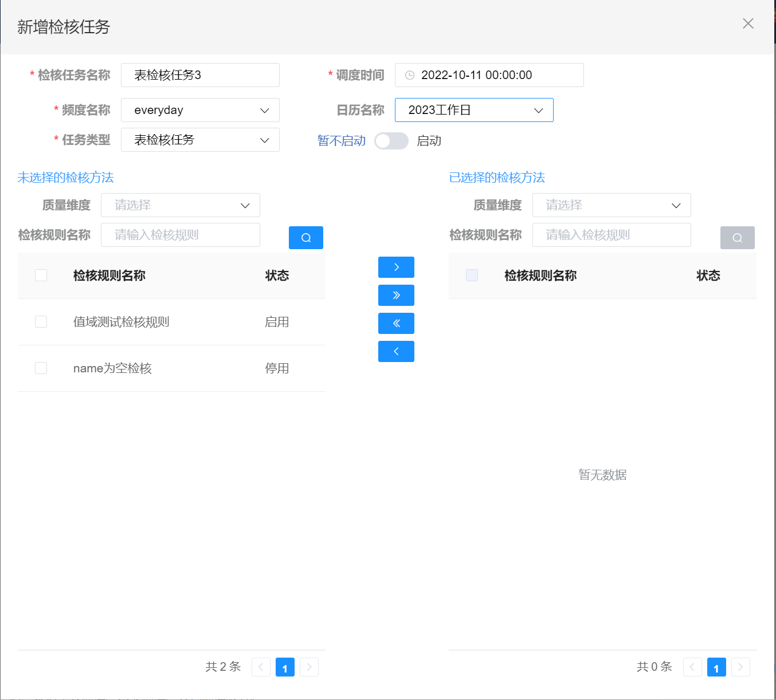The height and width of the screenshot is (700, 776).
Task: Close the 新增检核任务 dialog
Action: tap(748, 23)
